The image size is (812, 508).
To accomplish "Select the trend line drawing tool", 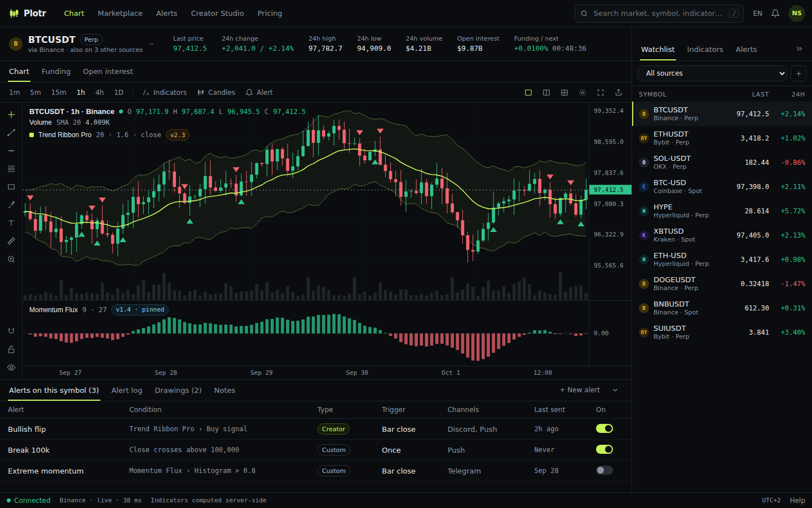I will point(11,133).
